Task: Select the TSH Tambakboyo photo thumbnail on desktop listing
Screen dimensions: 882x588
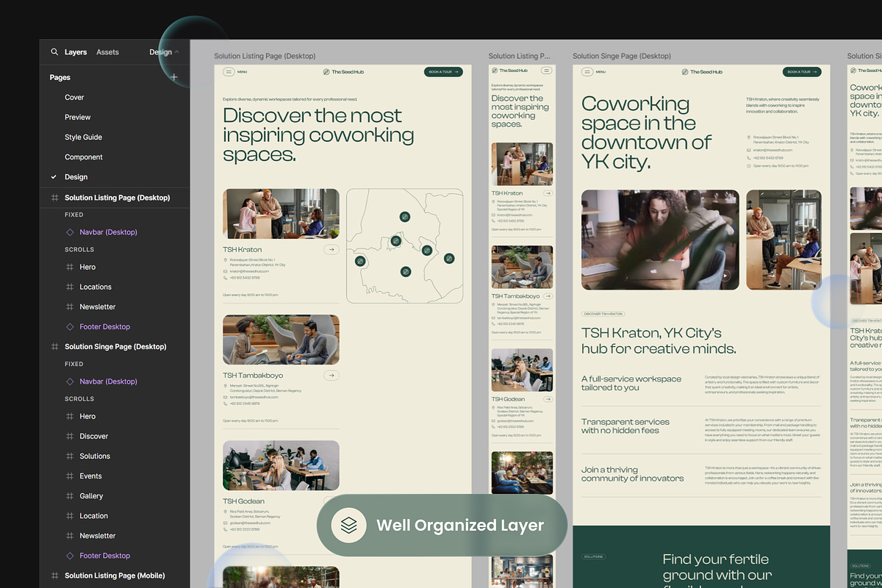Action: tap(282, 340)
